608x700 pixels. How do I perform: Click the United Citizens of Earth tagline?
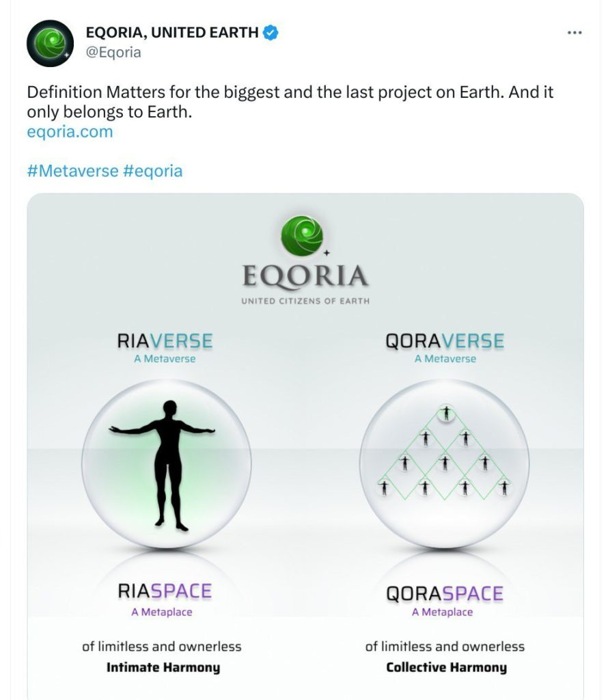(x=305, y=301)
